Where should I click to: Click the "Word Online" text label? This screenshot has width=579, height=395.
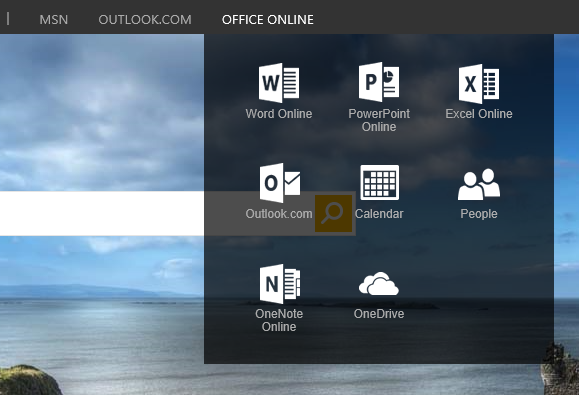click(279, 114)
